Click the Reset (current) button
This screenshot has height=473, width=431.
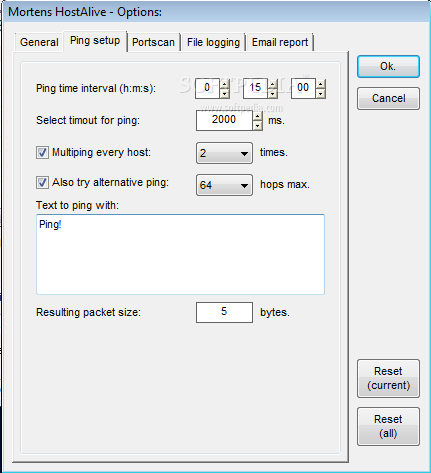[x=388, y=378]
